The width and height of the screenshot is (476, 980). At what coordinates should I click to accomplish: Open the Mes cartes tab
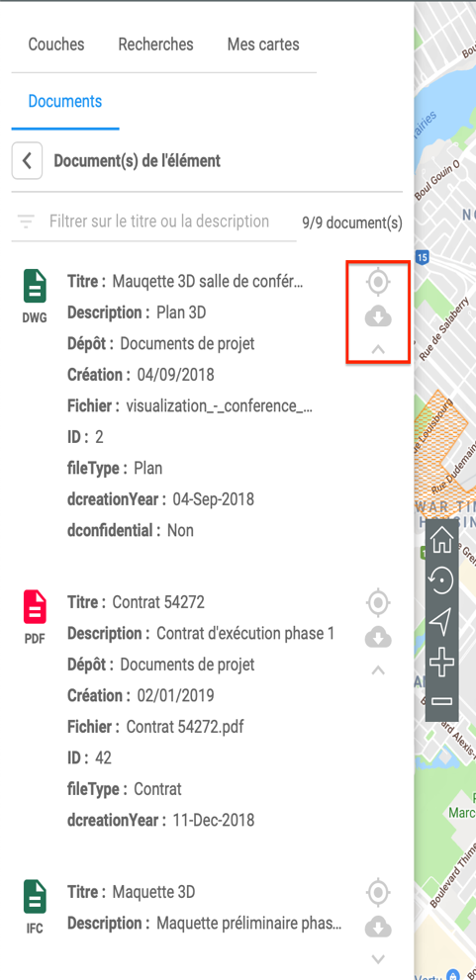(x=263, y=45)
